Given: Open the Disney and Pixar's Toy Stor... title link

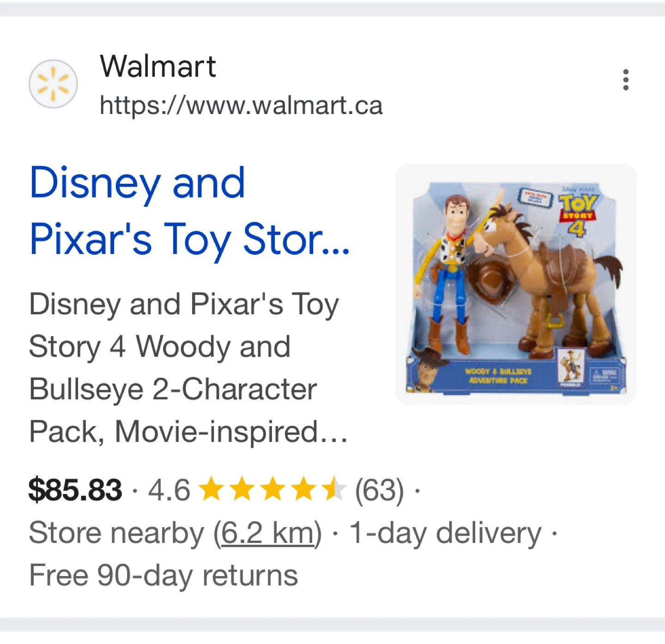Looking at the screenshot, I should (x=189, y=211).
